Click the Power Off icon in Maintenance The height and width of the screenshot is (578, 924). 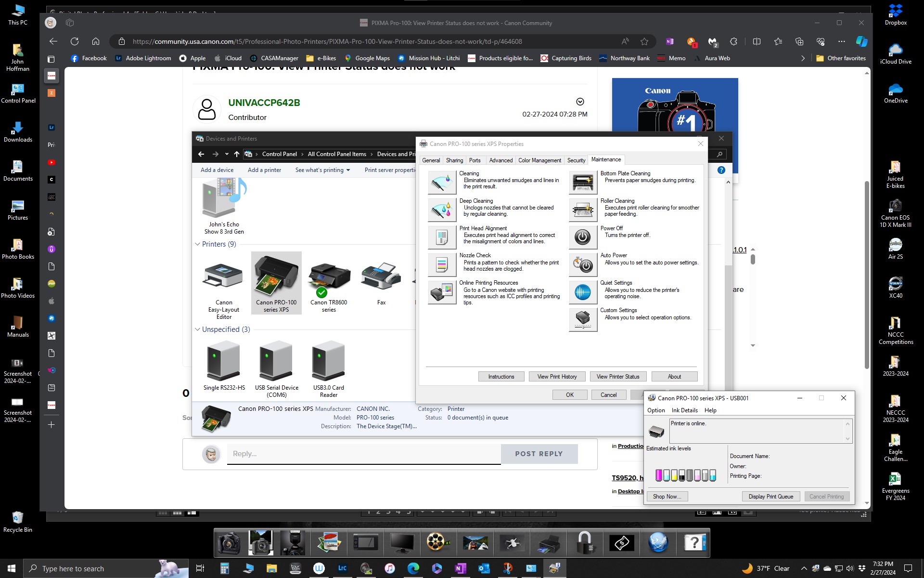pos(582,237)
